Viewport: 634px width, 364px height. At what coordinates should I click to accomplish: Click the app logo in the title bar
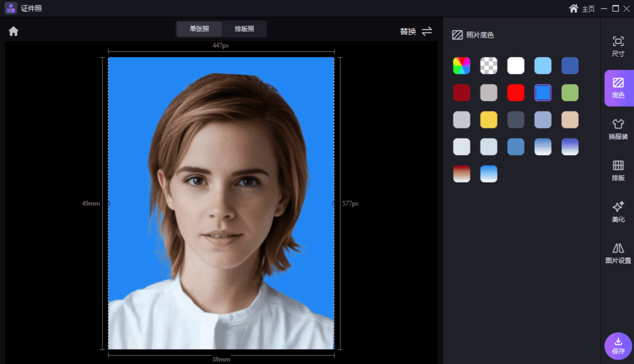[12, 8]
